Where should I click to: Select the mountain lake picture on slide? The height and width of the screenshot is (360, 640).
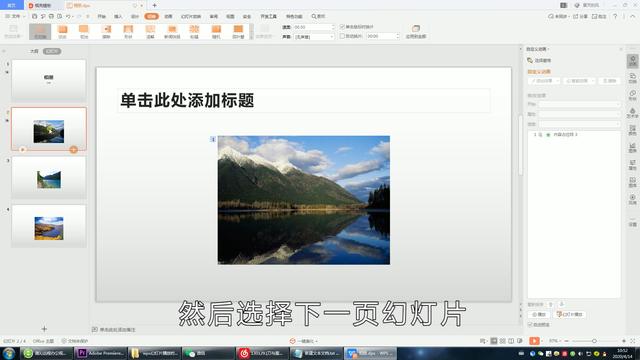tap(304, 200)
